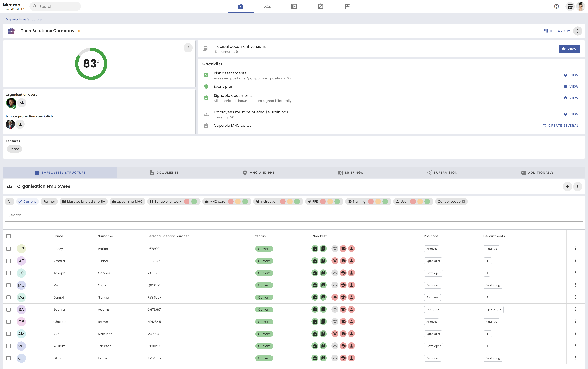Open the apps grid icon
The height and width of the screenshot is (369, 588).
pyautogui.click(x=570, y=6)
